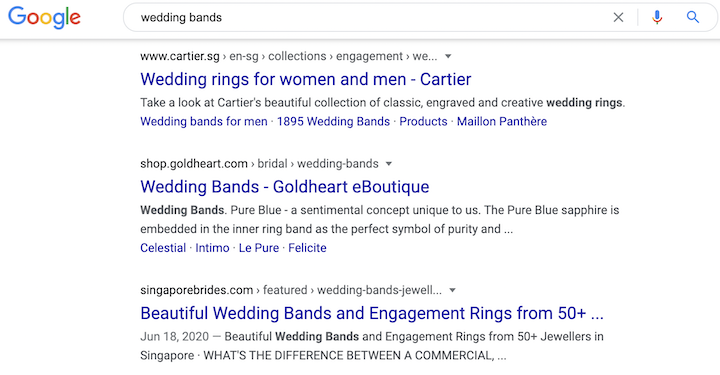
Task: Click the Google logo
Action: [45, 18]
